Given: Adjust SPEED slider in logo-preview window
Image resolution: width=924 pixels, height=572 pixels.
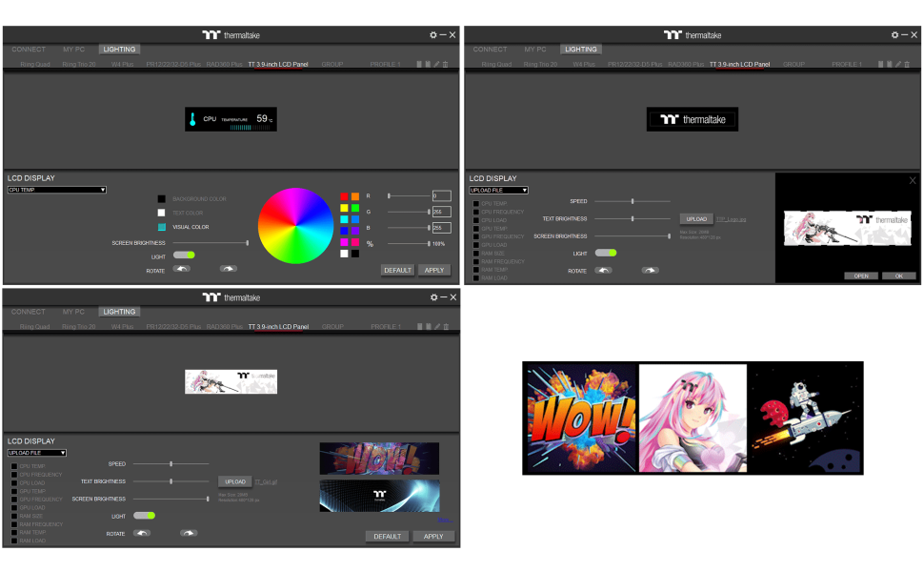Looking at the screenshot, I should click(633, 201).
